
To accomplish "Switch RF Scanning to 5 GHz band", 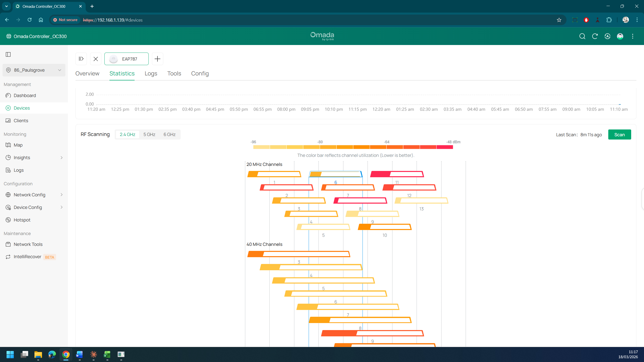I will tap(149, 134).
